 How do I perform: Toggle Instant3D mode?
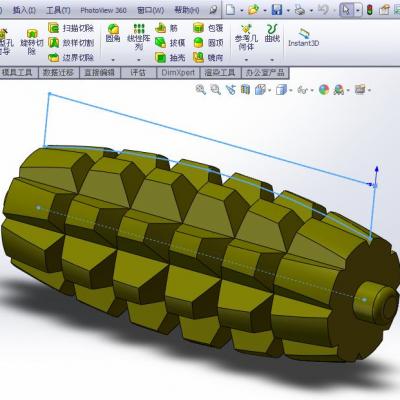304,37
